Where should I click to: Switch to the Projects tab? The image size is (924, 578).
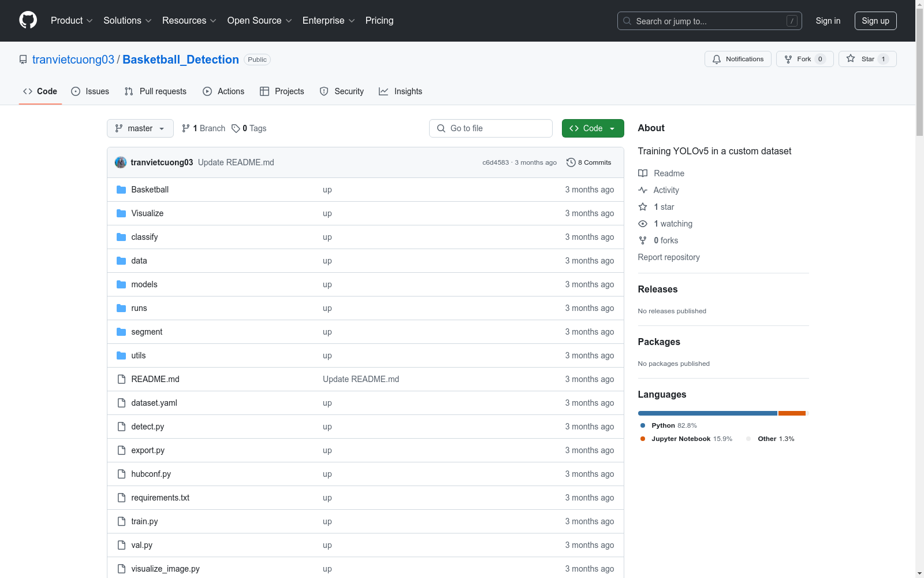tap(282, 91)
